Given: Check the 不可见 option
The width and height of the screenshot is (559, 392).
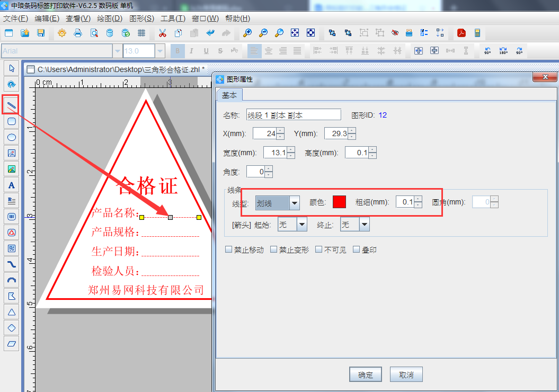Looking at the screenshot, I should 318,250.
